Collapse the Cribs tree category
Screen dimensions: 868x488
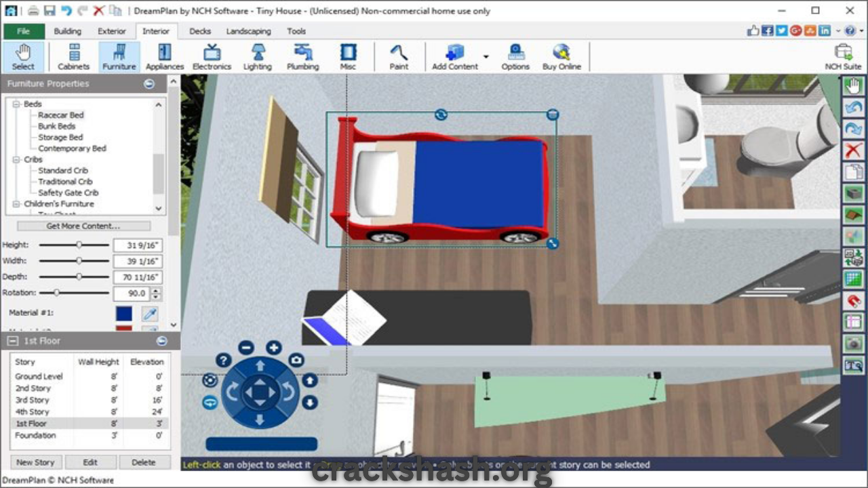(x=17, y=160)
